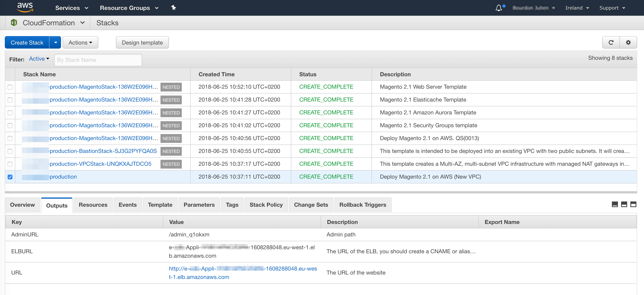This screenshot has width=644, height=295.
Task: Select the Outputs tab
Action: [x=57, y=205]
